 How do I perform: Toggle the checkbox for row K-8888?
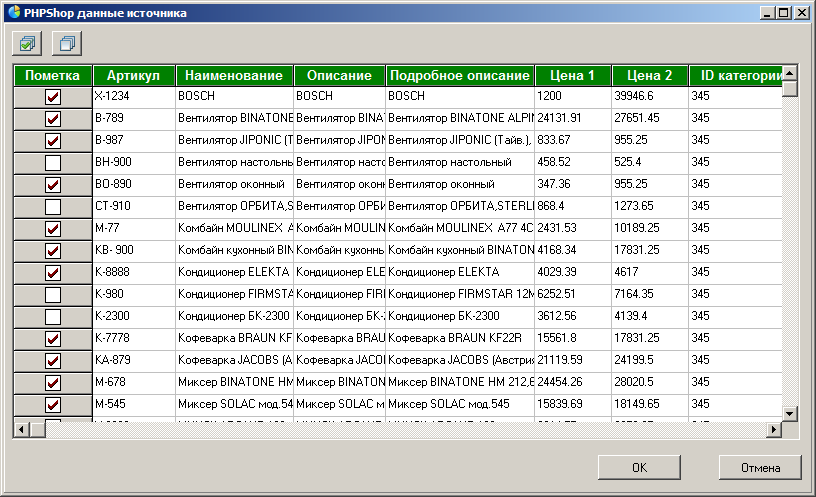[x=53, y=273]
